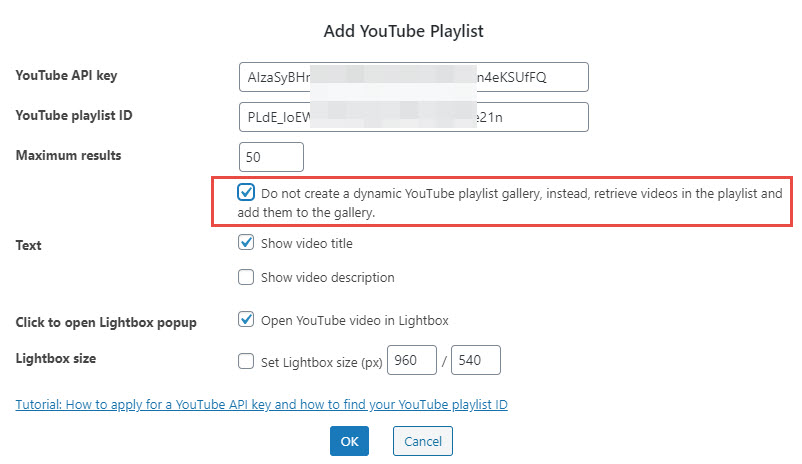The width and height of the screenshot is (802, 464).
Task: Click the 'Add YouTube Playlist' dialog title
Action: (403, 31)
